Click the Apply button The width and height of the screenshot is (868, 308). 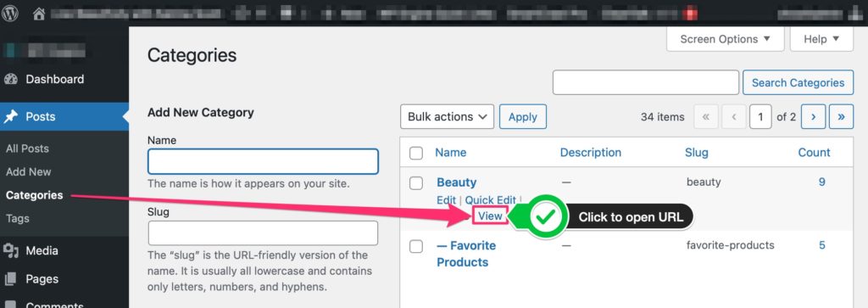[x=522, y=117]
